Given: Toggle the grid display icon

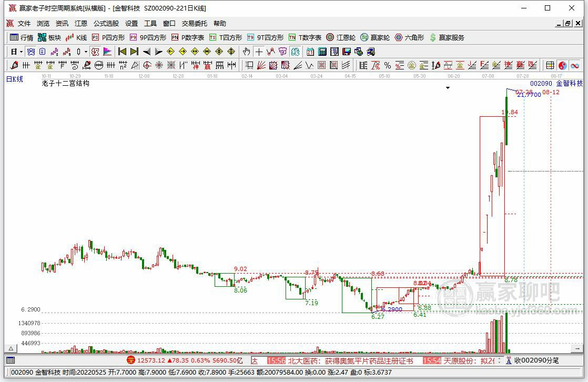Looking at the screenshot, I should 549,65.
